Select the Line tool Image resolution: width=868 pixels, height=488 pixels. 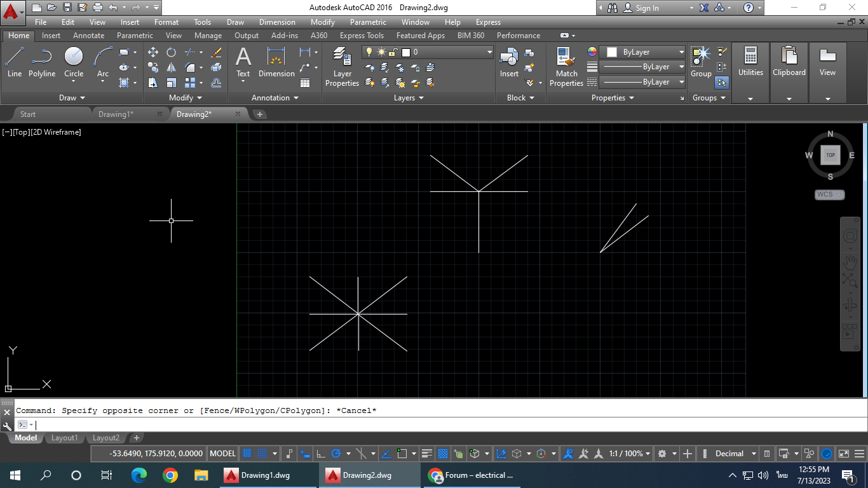click(15, 62)
